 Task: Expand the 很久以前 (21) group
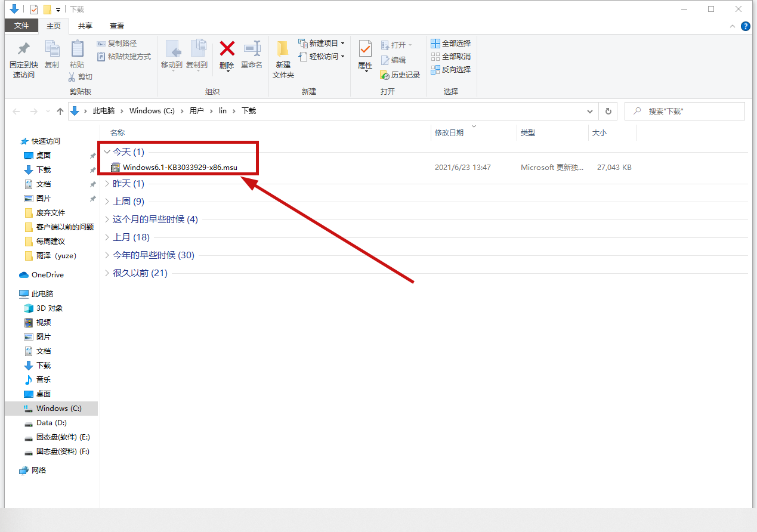point(106,273)
